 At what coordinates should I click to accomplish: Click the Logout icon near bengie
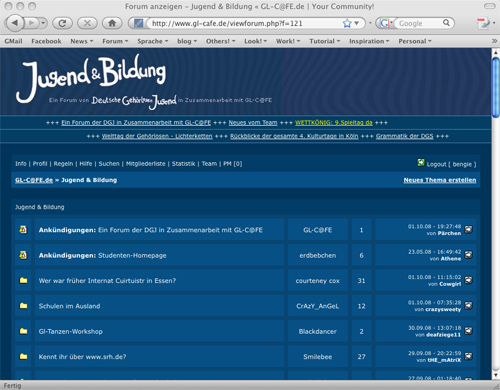(421, 163)
